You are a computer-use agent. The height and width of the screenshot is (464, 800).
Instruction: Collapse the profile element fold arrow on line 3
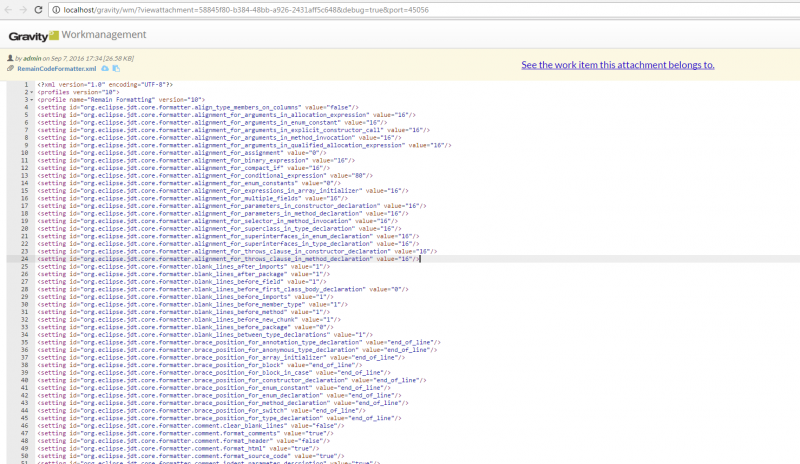34,100
